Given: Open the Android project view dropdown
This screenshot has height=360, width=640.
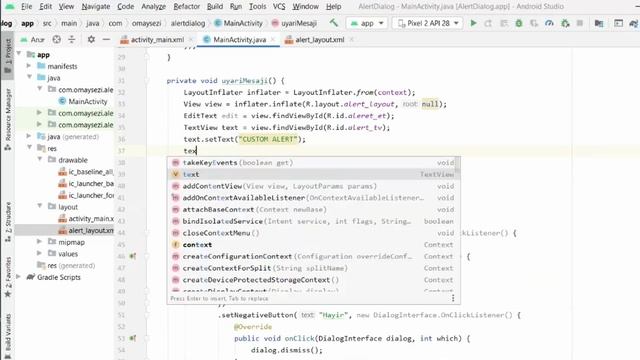Looking at the screenshot, I should point(33,40).
